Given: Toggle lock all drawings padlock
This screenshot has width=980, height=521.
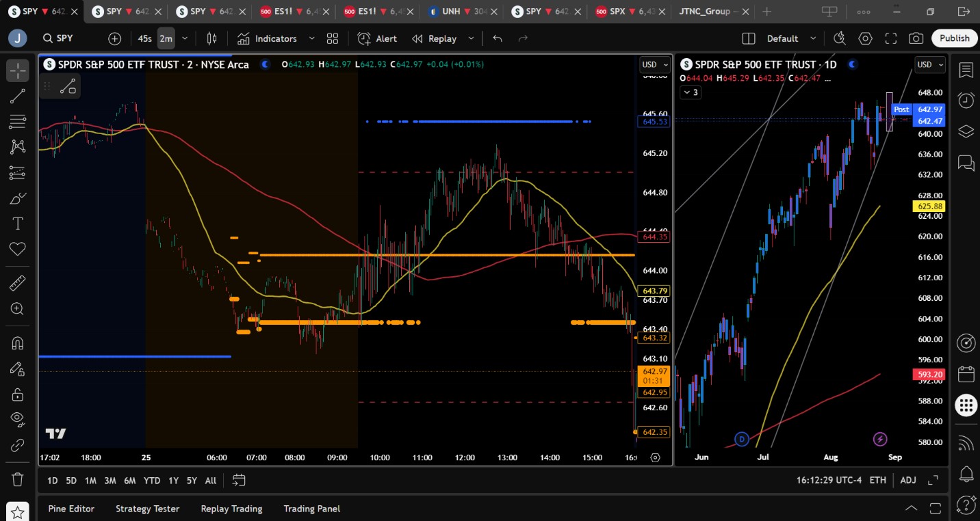Looking at the screenshot, I should point(18,395).
